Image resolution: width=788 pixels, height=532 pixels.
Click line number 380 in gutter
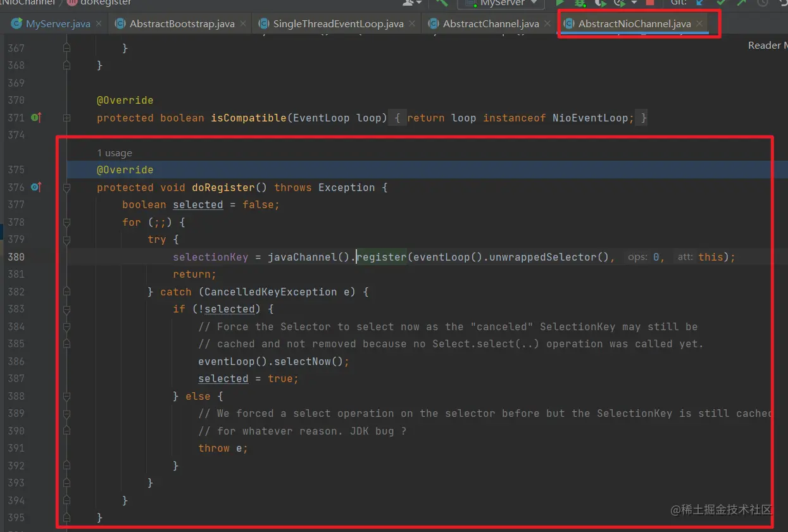pos(16,257)
